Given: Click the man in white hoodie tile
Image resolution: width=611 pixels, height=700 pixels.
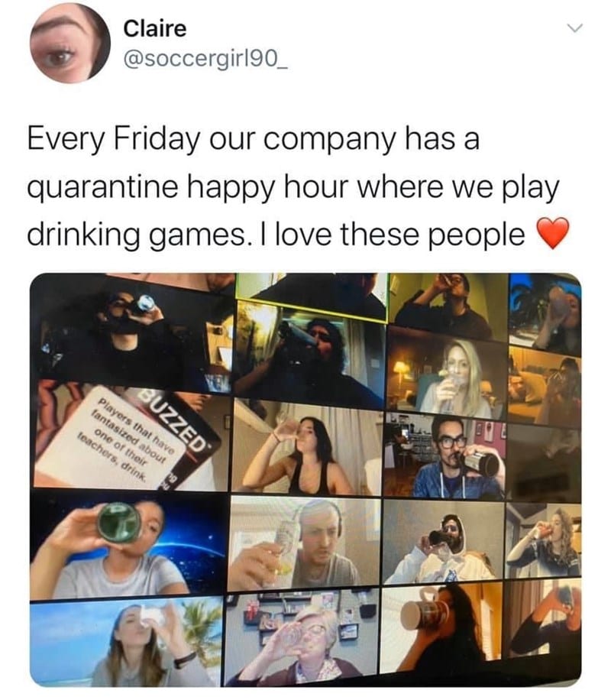Looking at the screenshot, I should [443, 543].
